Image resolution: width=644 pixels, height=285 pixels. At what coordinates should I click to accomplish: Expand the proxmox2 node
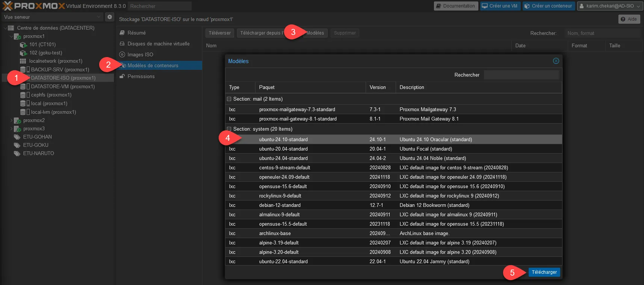pyautogui.click(x=11, y=121)
